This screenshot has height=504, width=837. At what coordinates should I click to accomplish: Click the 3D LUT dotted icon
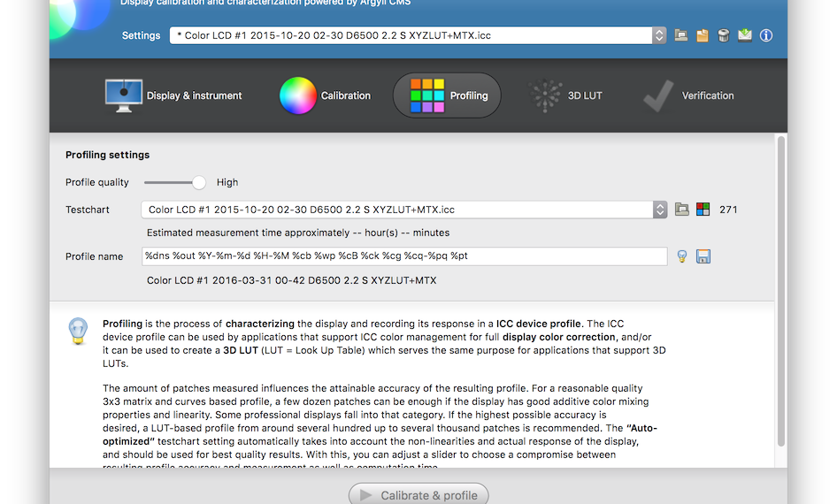tap(545, 95)
